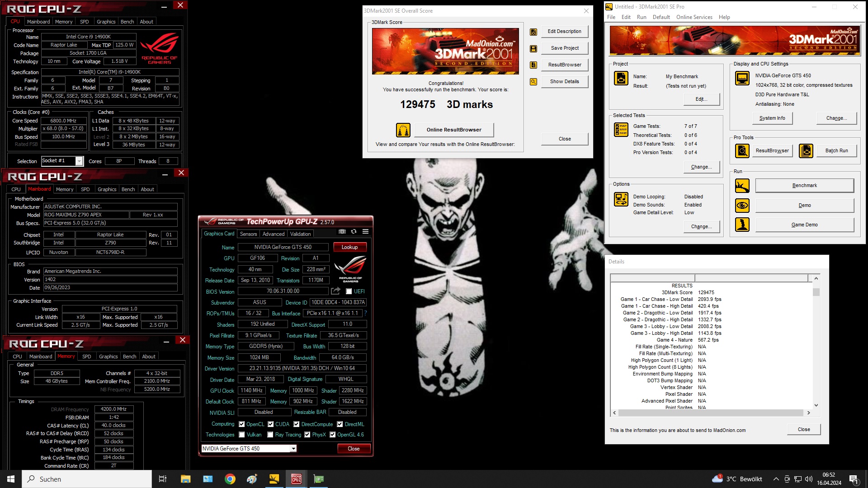Click the Windows search box Suchen
868x488 pixels.
(x=87, y=479)
